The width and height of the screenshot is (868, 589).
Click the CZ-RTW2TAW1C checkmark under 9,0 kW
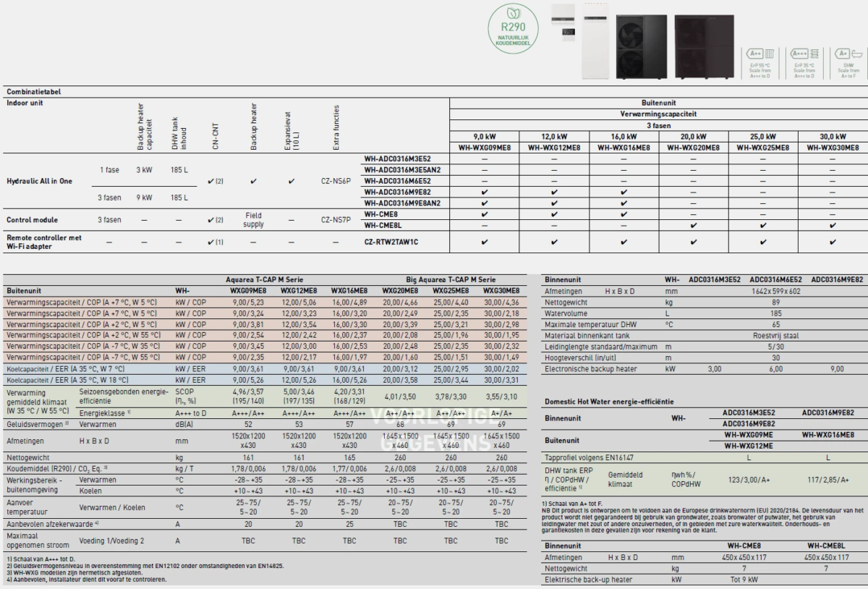coord(484,242)
